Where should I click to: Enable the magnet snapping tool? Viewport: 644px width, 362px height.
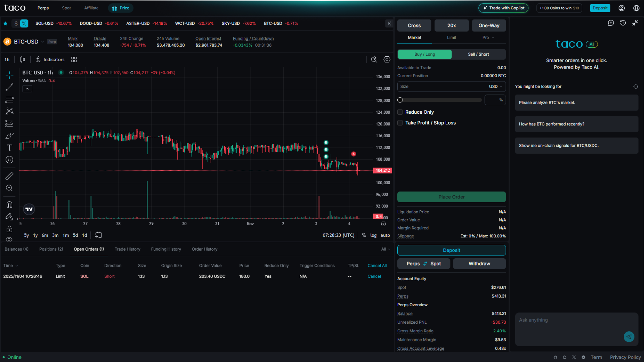pos(9,204)
